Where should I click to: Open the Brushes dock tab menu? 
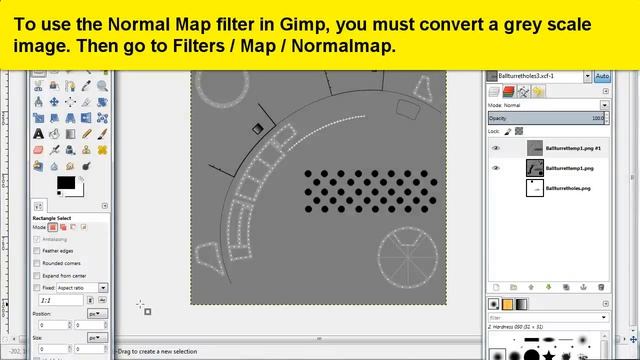606,304
